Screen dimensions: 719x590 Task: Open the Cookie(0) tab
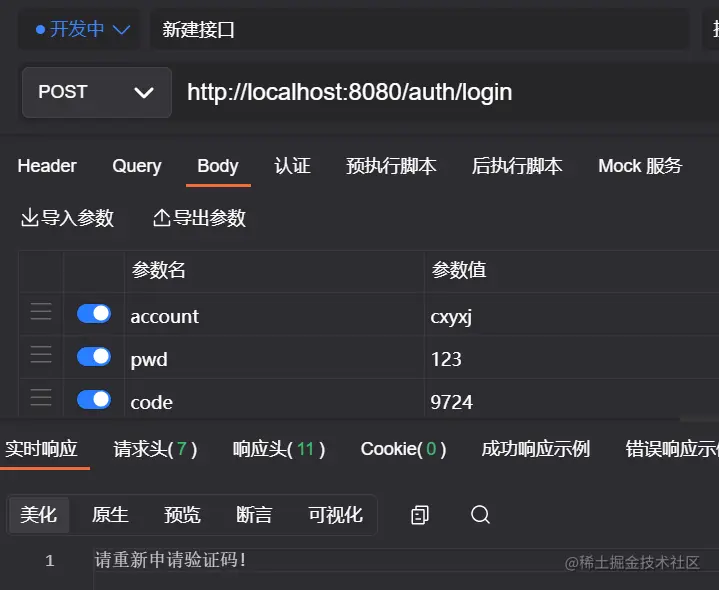point(403,449)
